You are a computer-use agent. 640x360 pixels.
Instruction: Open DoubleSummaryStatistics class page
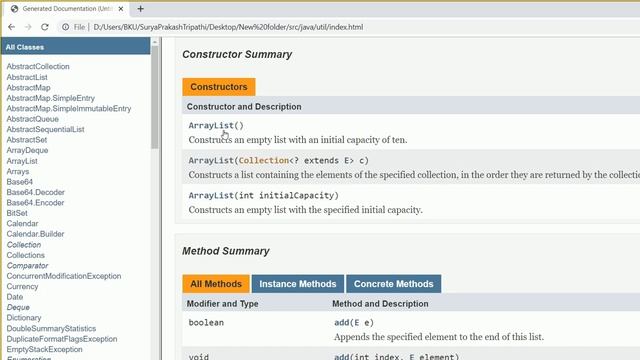[x=51, y=329]
